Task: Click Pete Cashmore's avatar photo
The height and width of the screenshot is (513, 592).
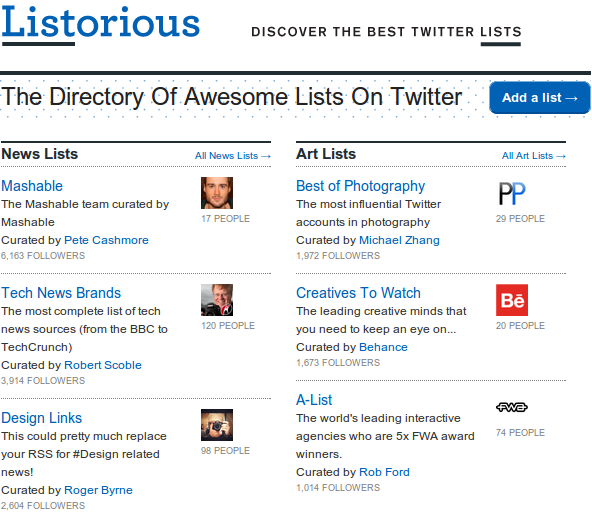Action: tap(217, 193)
